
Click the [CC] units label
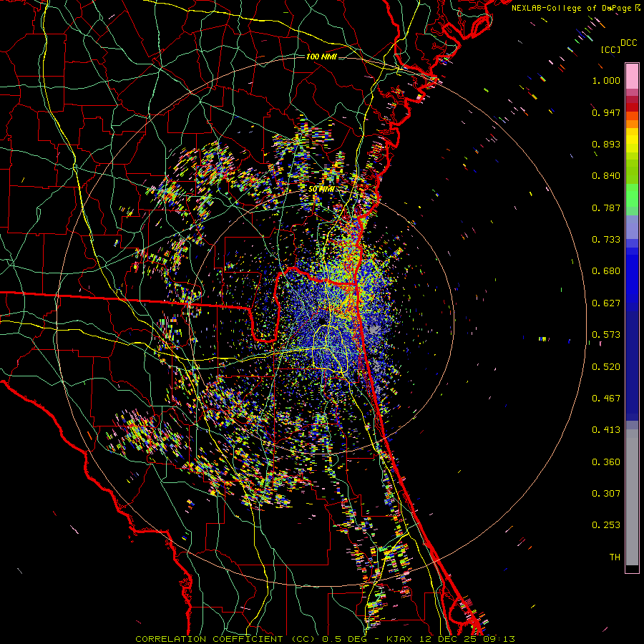coord(611,49)
